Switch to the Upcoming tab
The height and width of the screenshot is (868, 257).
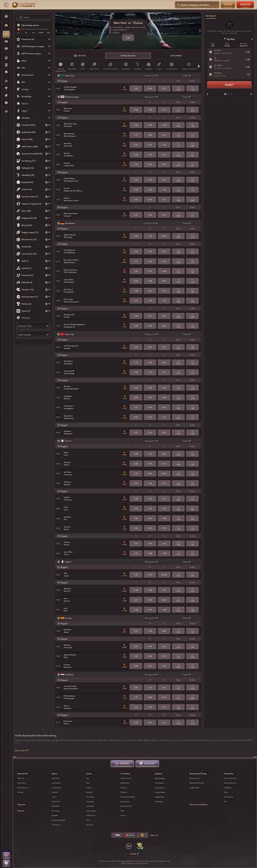176,56
